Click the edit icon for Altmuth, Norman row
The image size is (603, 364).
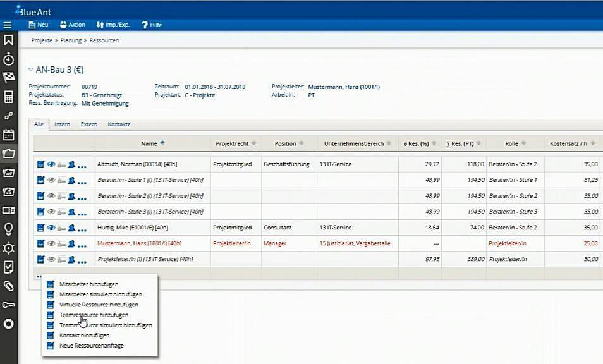pos(41,164)
